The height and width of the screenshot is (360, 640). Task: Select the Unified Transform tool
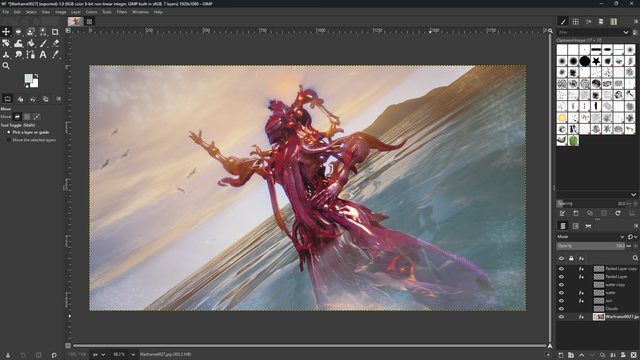[x=6, y=43]
